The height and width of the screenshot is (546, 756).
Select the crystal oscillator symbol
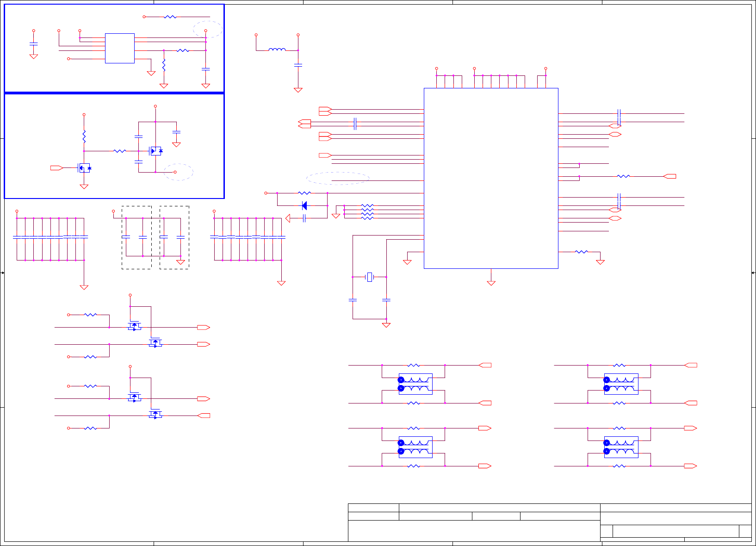point(369,277)
